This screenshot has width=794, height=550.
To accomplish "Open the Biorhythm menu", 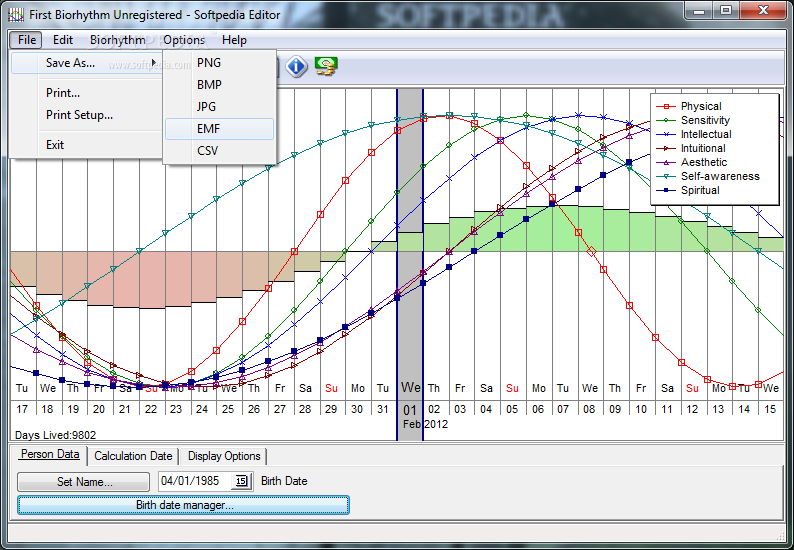I will 117,40.
